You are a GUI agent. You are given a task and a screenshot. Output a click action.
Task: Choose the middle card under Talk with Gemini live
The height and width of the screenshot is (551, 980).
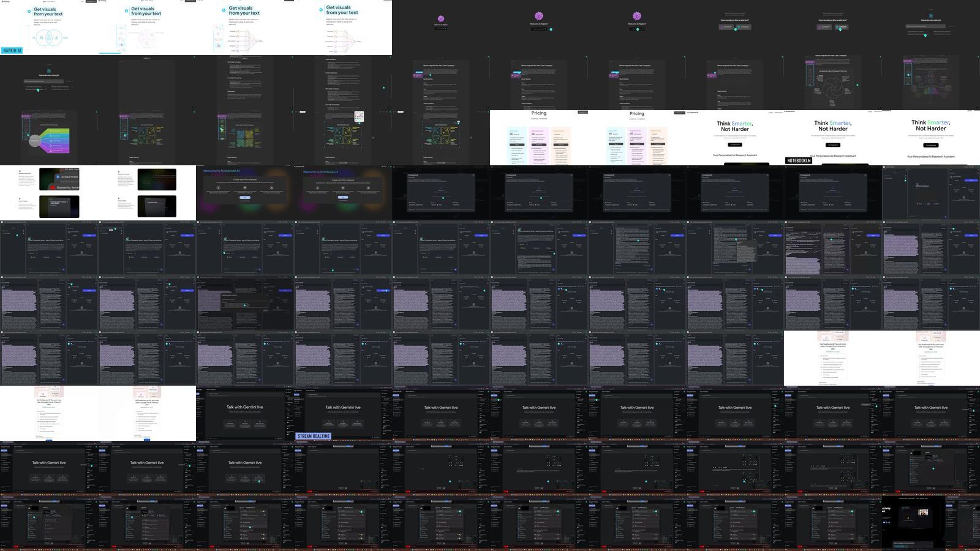(x=343, y=423)
